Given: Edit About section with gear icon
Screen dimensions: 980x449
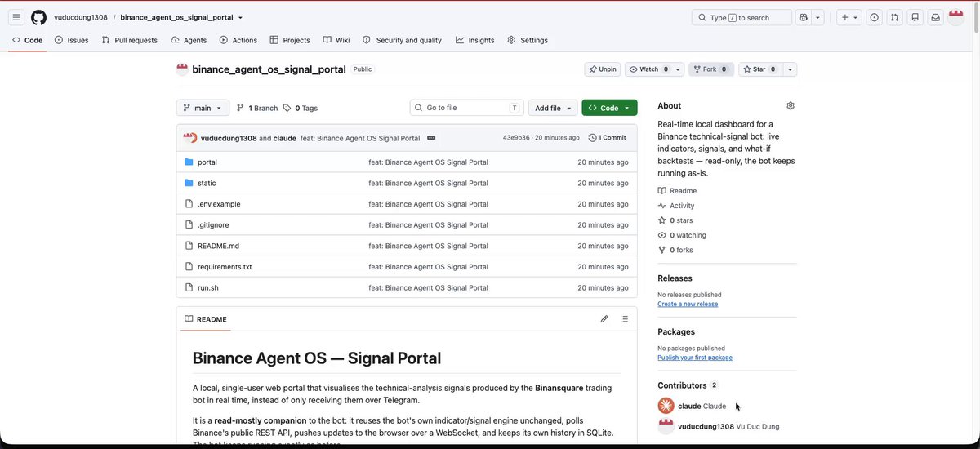Looking at the screenshot, I should [790, 106].
